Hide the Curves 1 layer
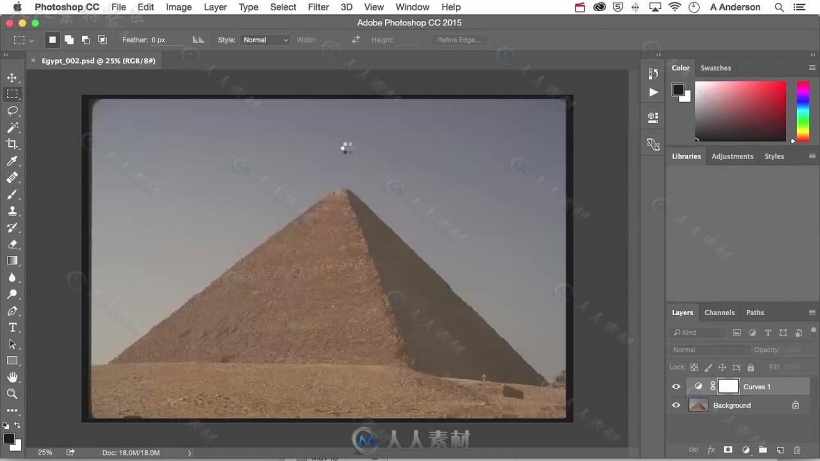The image size is (820, 461). click(676, 387)
